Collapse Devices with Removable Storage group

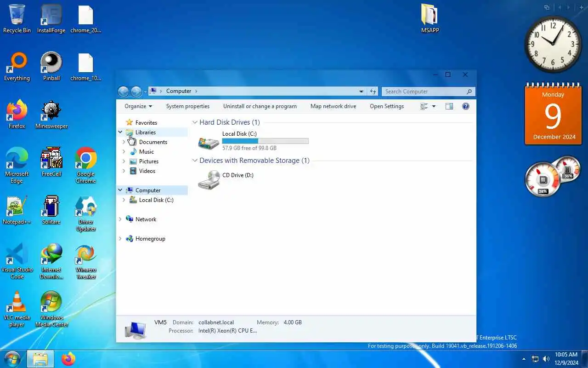(x=195, y=161)
